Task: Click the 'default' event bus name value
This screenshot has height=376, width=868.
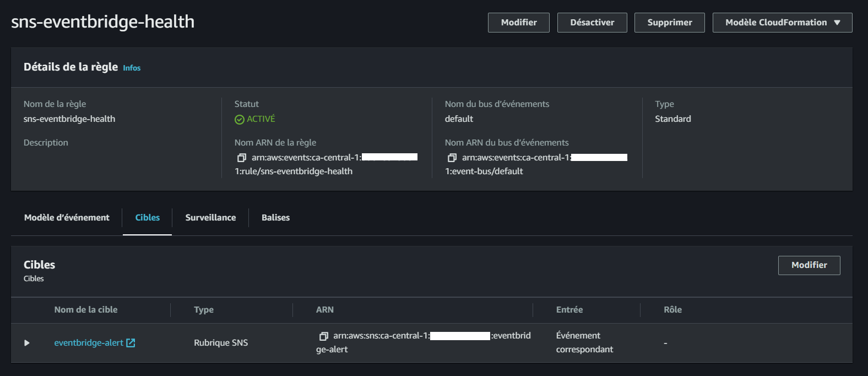Action: (x=459, y=119)
